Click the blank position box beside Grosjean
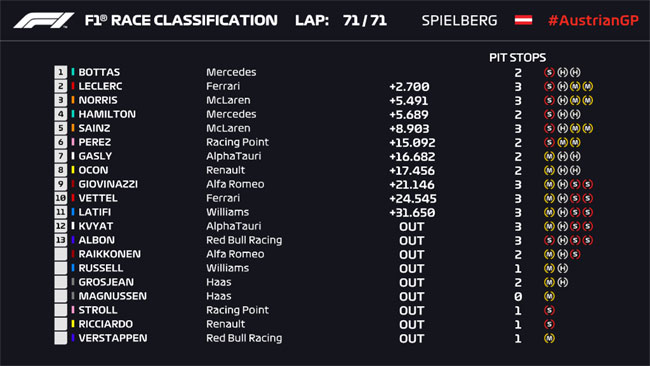The height and width of the screenshot is (366, 650). click(61, 282)
